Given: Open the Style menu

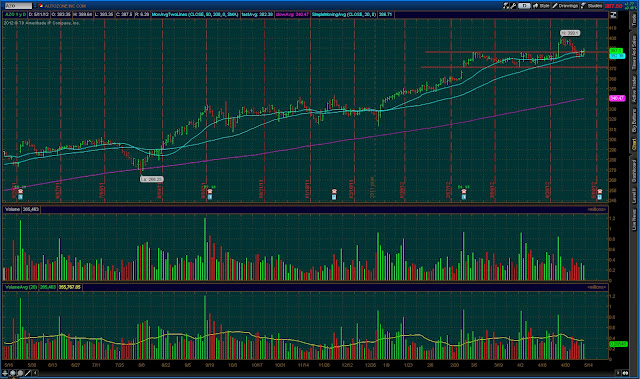Looking at the screenshot, I should click(541, 6).
